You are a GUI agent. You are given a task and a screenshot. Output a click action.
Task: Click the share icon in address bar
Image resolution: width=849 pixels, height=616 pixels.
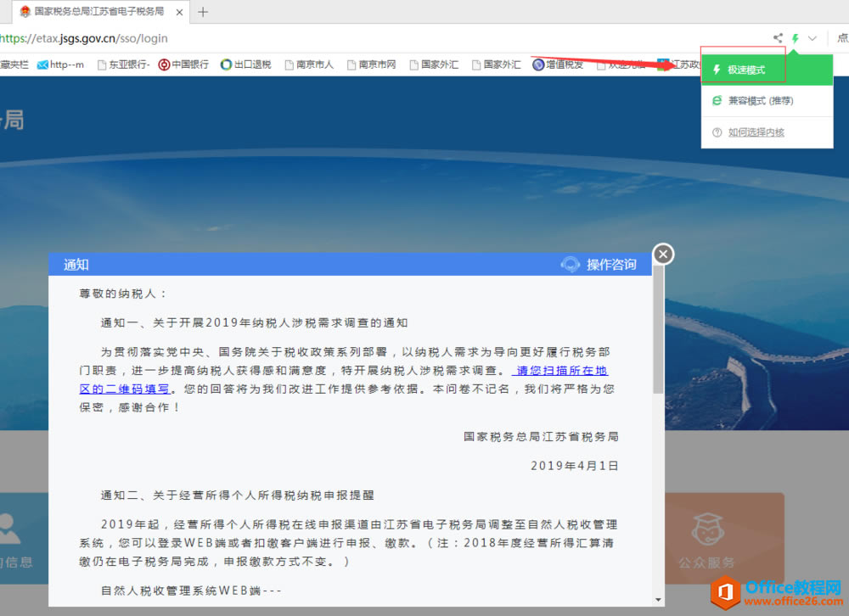tap(778, 38)
